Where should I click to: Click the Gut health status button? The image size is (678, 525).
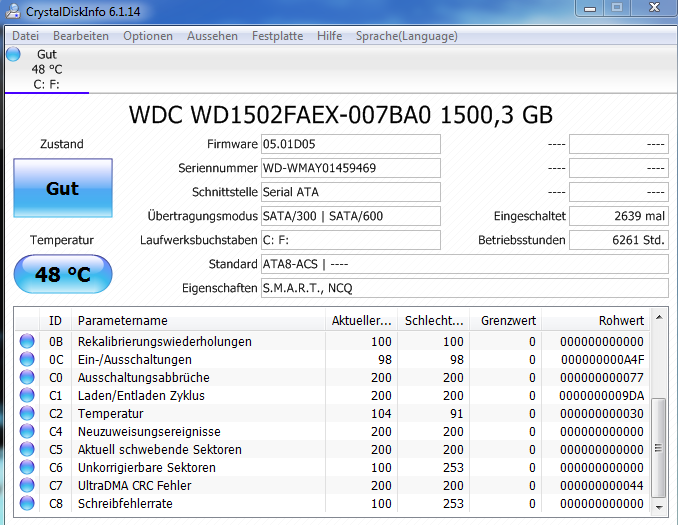pos(63,188)
